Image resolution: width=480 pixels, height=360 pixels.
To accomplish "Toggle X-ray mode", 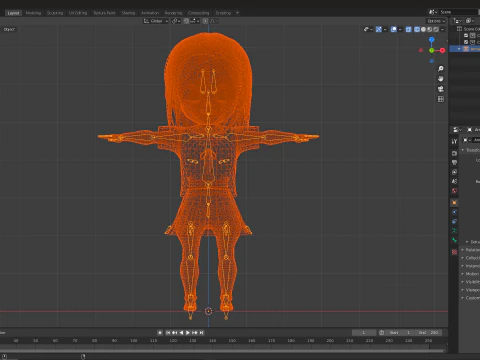I will pos(408,29).
